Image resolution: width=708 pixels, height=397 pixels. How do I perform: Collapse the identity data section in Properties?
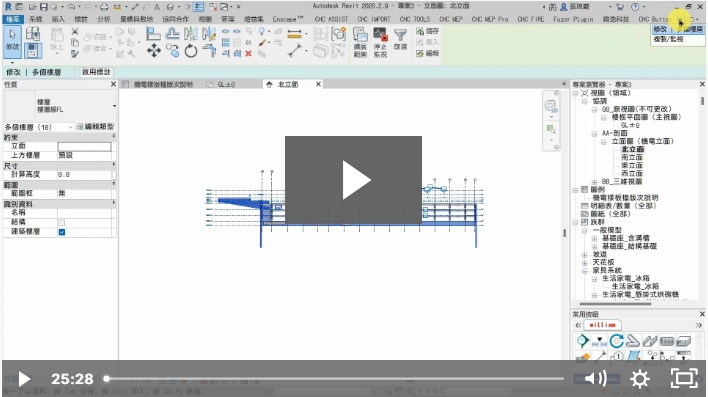point(113,203)
